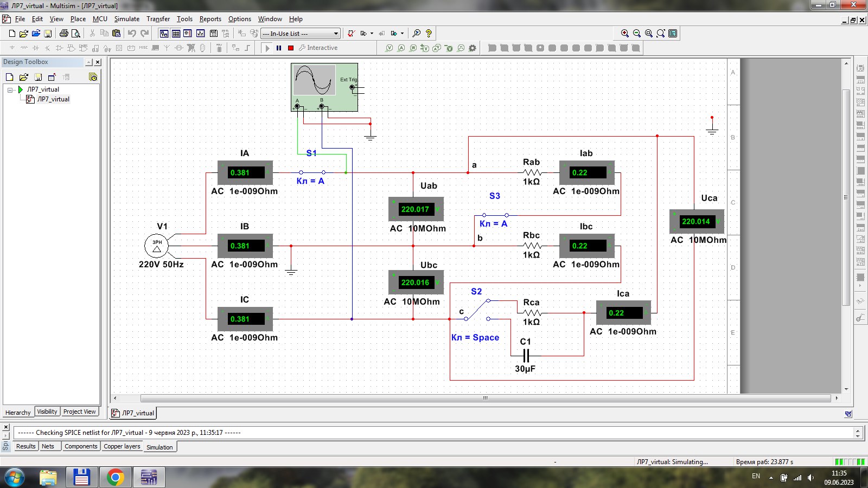Open the Simulate menu
This screenshot has width=868, height=488.
point(126,19)
